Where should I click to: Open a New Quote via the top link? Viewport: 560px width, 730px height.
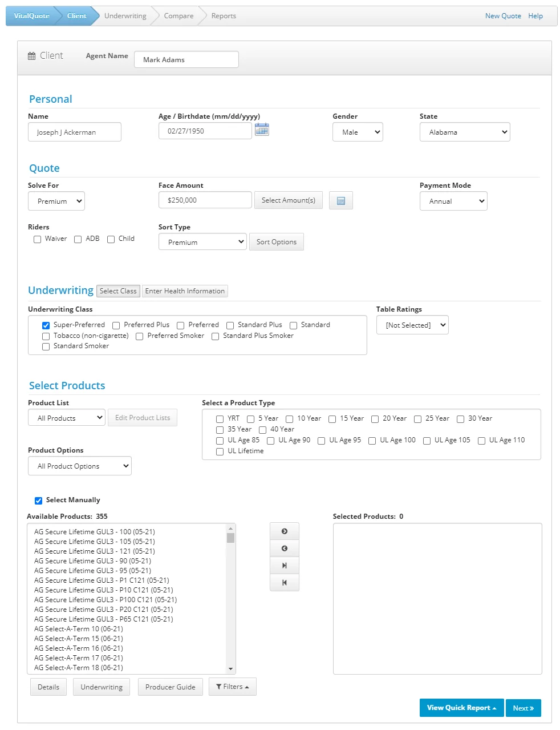click(x=502, y=15)
